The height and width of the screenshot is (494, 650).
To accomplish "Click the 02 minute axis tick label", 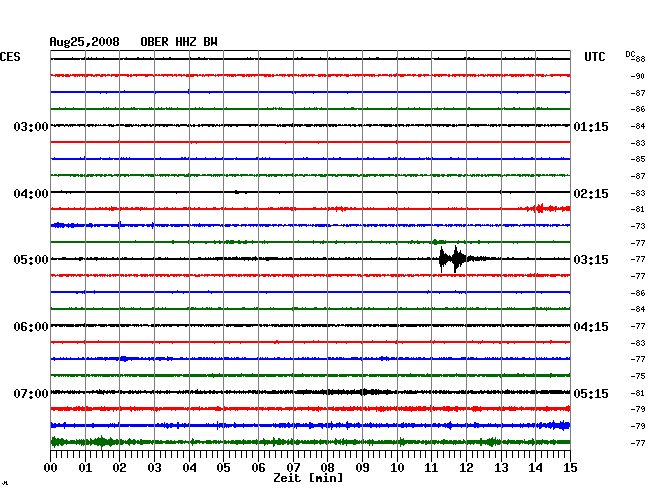I will coord(119,468).
